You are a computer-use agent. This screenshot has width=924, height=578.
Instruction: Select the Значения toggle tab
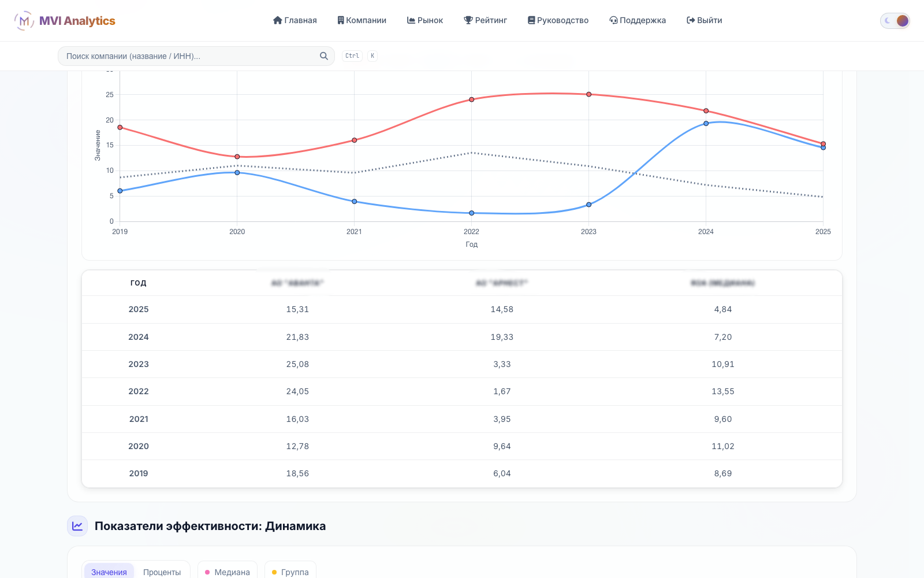[x=109, y=572]
